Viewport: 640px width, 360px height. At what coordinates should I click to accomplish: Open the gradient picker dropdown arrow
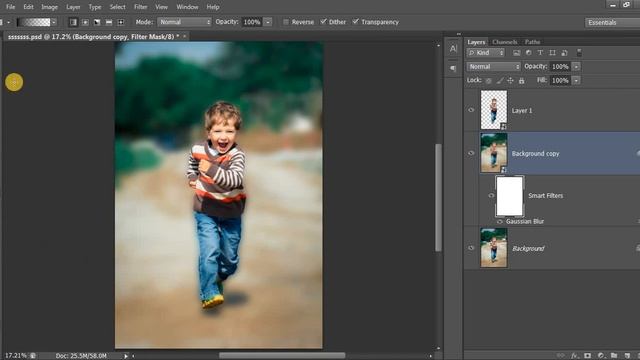54,22
